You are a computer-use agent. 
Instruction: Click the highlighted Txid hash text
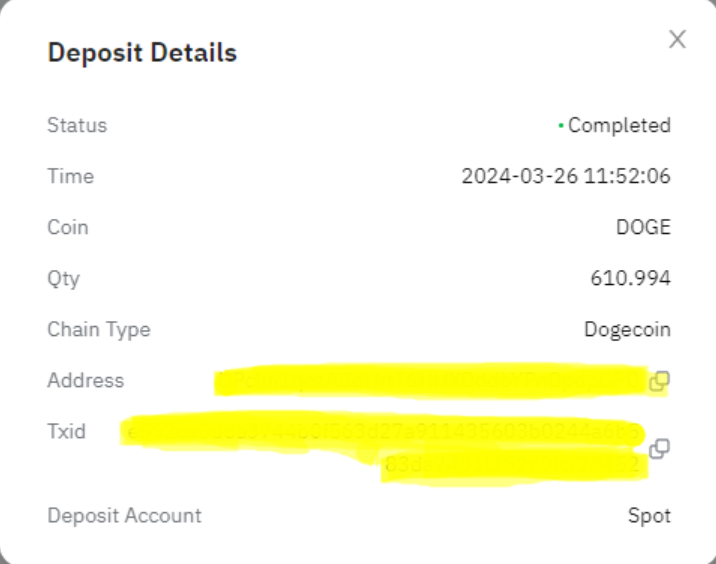(x=380, y=433)
